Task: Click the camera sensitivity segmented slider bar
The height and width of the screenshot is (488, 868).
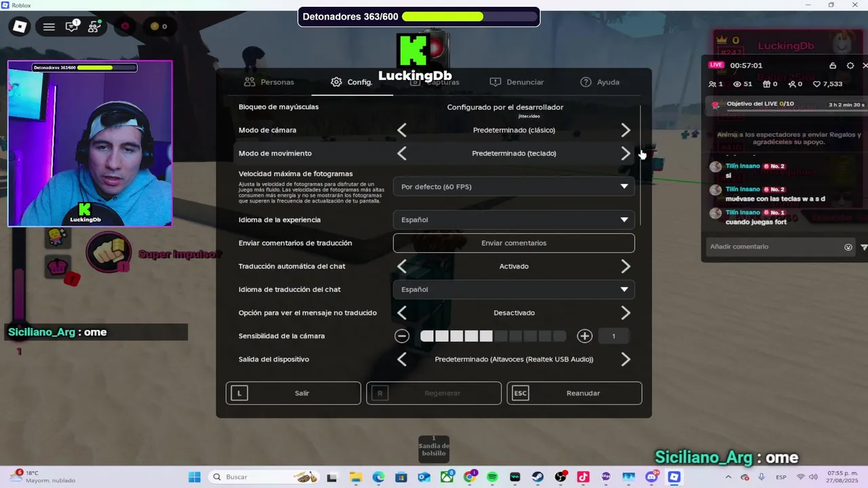Action: pyautogui.click(x=493, y=336)
